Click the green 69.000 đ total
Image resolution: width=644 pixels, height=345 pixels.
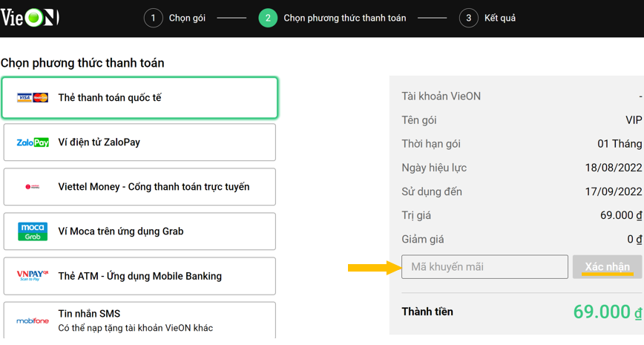coord(608,312)
